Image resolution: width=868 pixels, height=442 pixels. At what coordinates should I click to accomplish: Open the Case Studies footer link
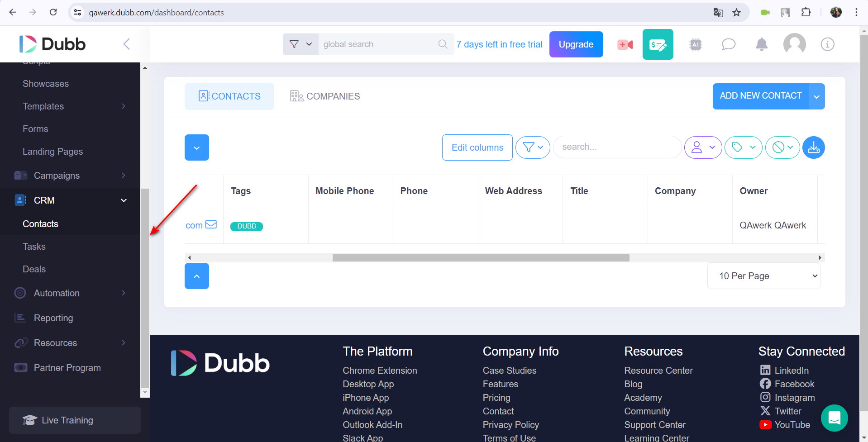click(x=510, y=371)
